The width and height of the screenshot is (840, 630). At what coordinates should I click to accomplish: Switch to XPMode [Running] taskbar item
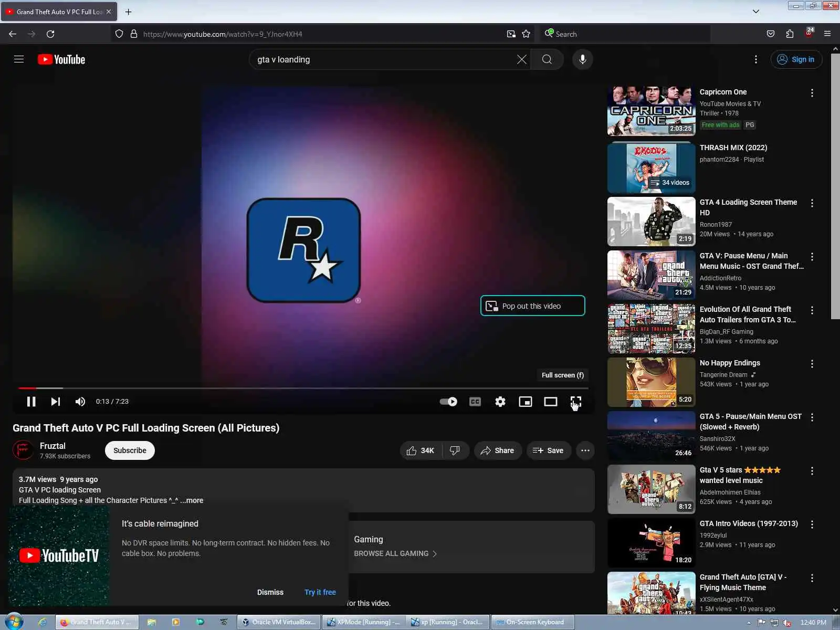[363, 622]
